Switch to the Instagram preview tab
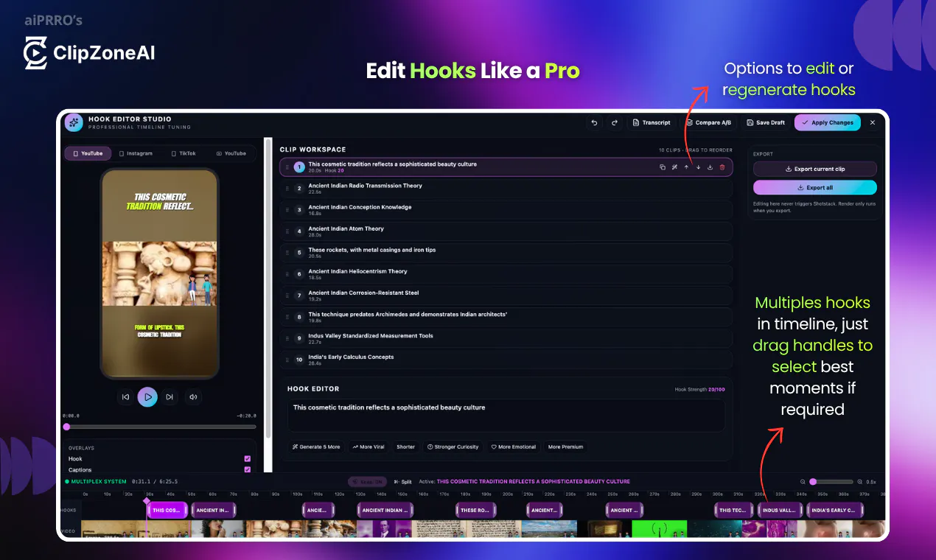 [x=136, y=153]
